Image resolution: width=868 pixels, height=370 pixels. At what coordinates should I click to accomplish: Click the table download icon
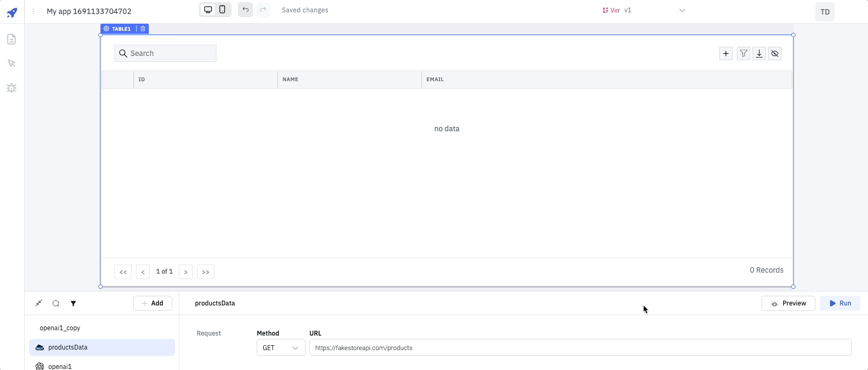pos(759,53)
